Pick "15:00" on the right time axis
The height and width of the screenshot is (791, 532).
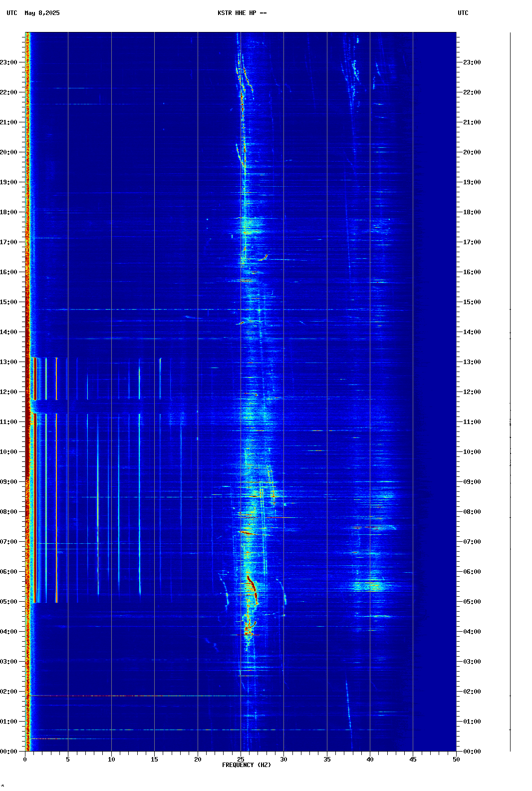472,302
